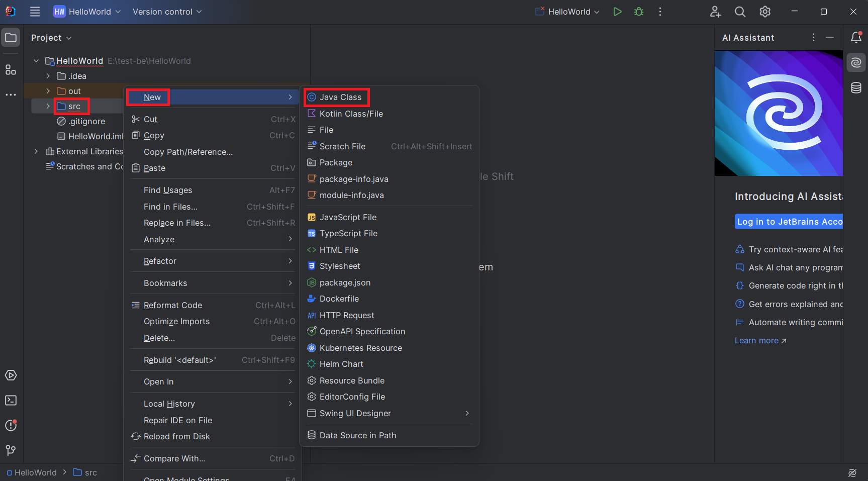
Task: Create a Kubernetes Resource
Action: click(x=389, y=348)
